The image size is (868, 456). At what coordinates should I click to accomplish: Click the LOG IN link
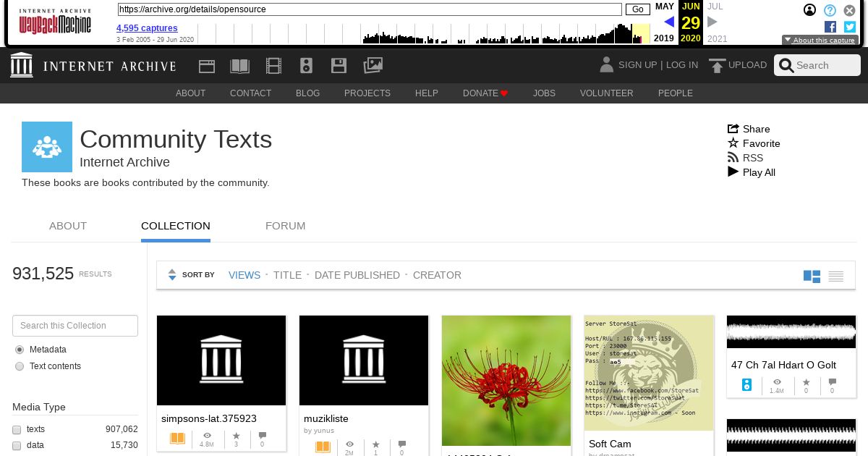pyautogui.click(x=682, y=65)
